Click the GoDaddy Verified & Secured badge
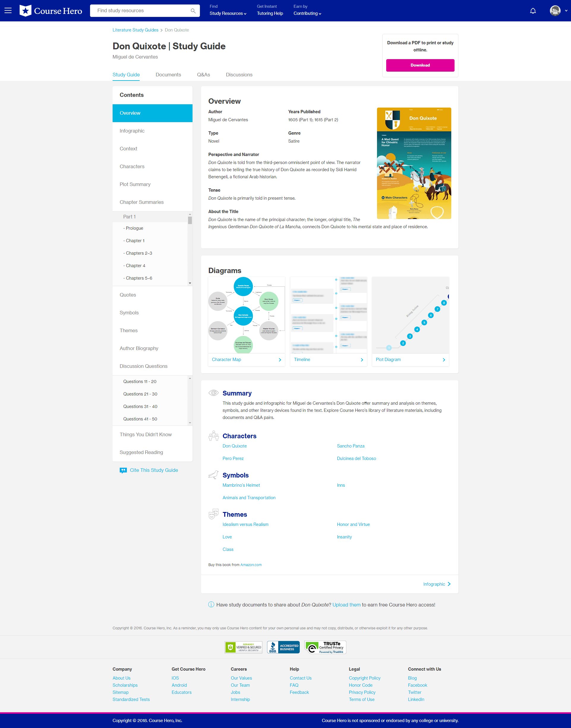Image resolution: width=571 pixels, height=728 pixels. (x=243, y=647)
